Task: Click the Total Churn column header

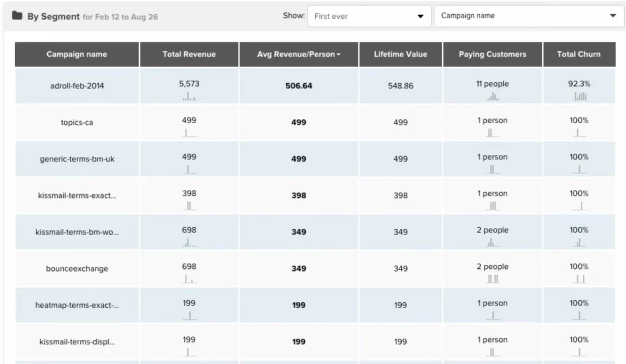Action: pos(579,54)
